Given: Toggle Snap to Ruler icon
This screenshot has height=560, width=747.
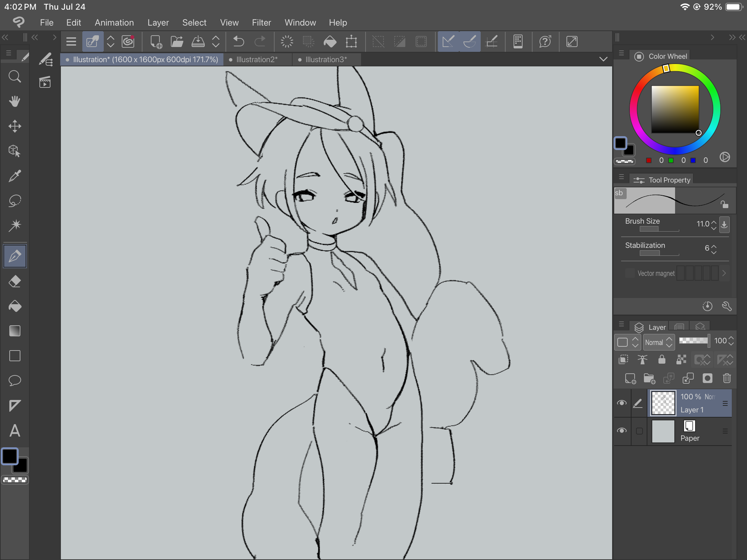Looking at the screenshot, I should (x=449, y=41).
